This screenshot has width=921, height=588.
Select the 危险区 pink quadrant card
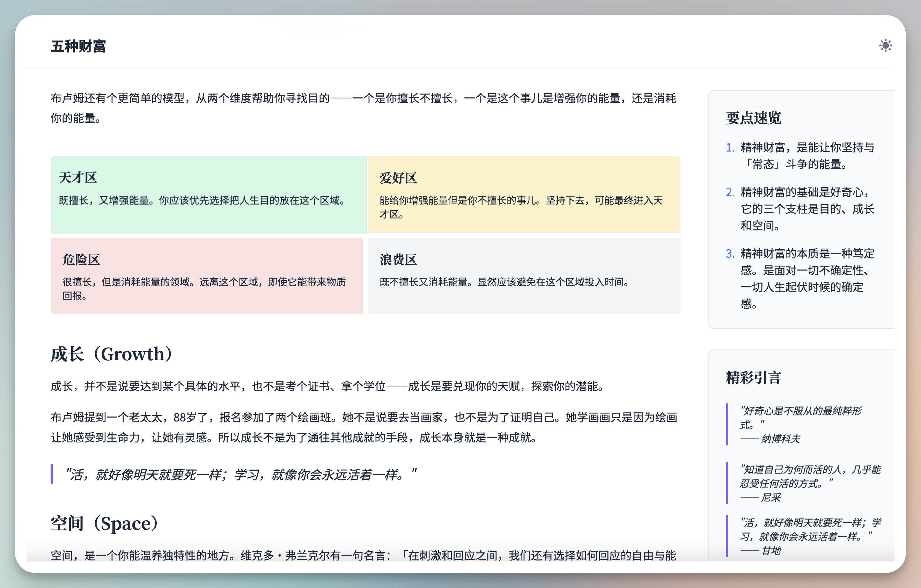(x=207, y=275)
